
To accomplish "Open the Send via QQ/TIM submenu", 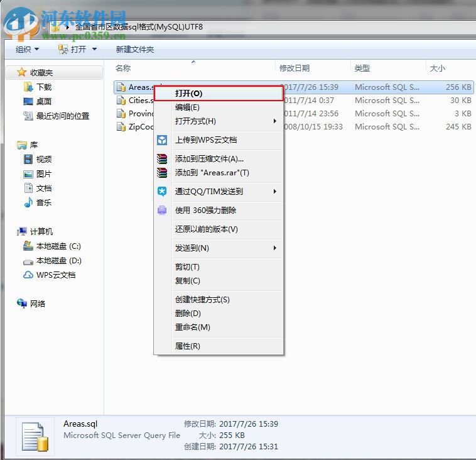I will pyautogui.click(x=219, y=192).
